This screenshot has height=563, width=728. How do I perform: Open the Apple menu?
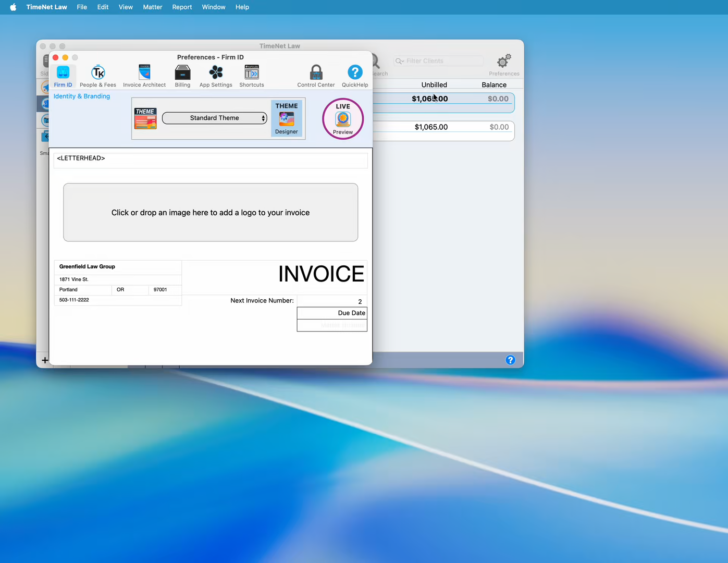coord(13,7)
